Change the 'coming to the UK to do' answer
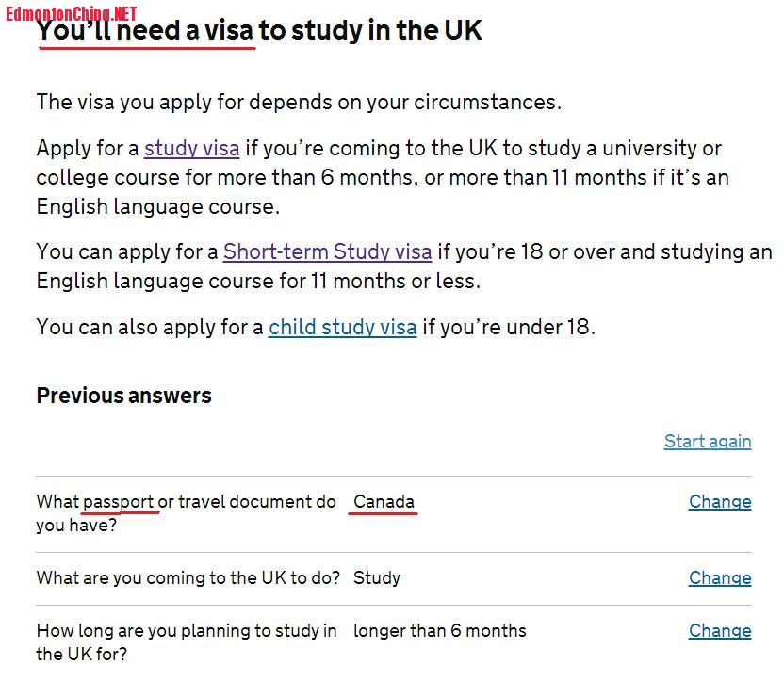Image resolution: width=784 pixels, height=681 pixels. coord(719,578)
